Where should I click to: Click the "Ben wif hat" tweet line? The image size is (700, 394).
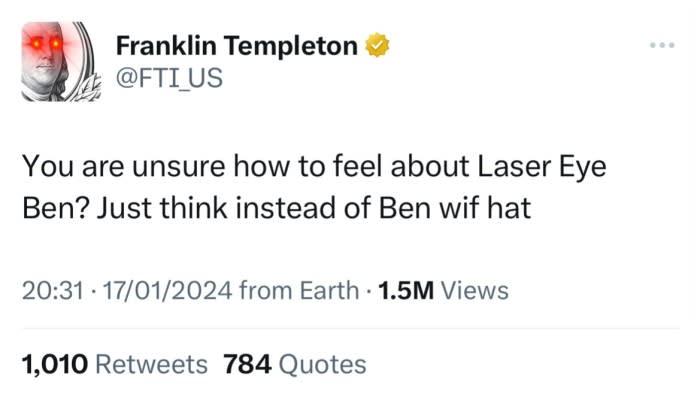[x=277, y=208]
